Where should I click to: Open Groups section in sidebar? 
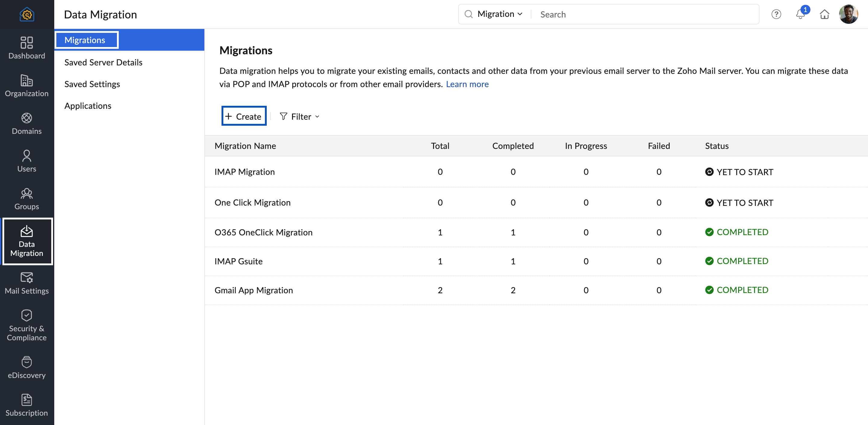click(x=27, y=199)
